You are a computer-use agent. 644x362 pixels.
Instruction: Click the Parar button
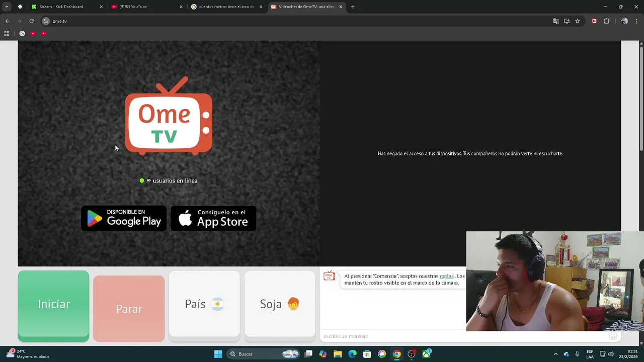[129, 309]
